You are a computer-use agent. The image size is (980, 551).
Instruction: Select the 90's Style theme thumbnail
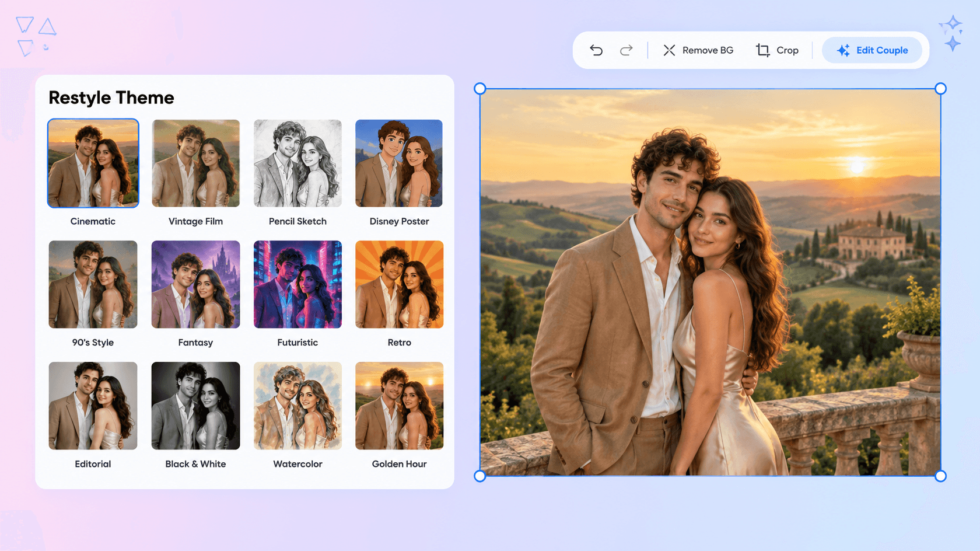(x=93, y=284)
